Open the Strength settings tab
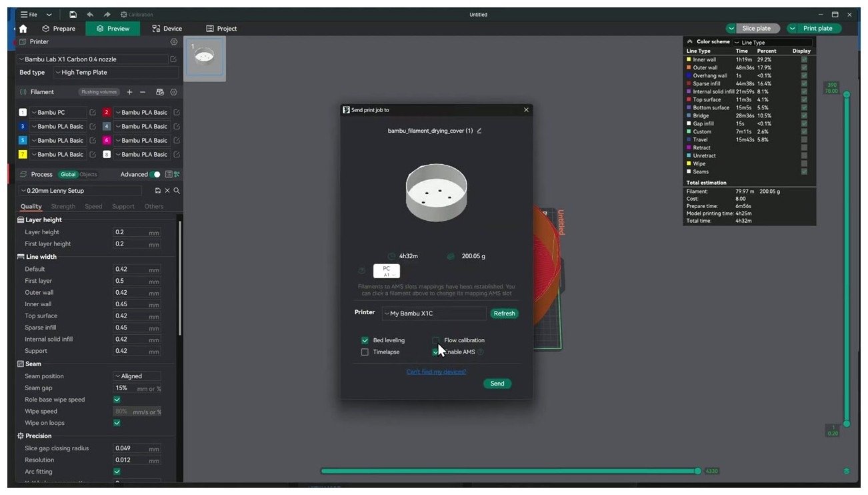Screen dimensions: 868x495 (63, 207)
